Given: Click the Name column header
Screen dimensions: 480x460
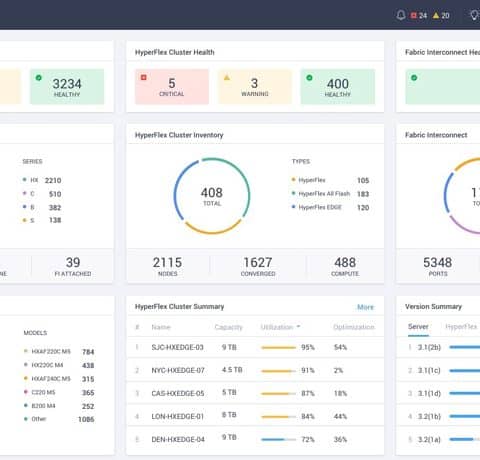Looking at the screenshot, I should click(161, 327).
